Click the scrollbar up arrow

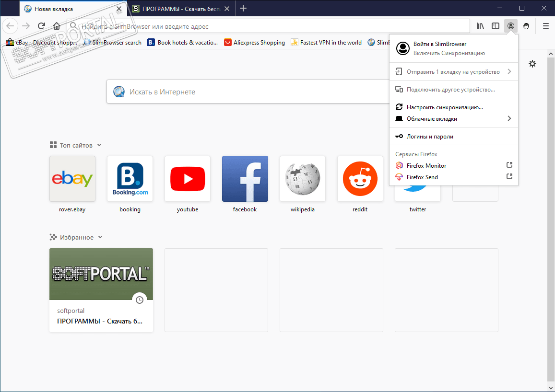[551, 54]
